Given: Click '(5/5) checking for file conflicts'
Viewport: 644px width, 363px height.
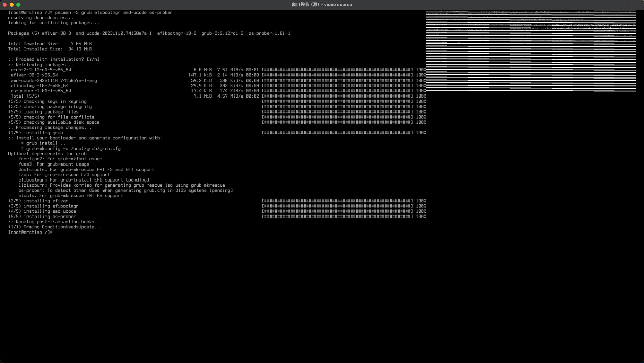Looking at the screenshot, I should (51, 117).
